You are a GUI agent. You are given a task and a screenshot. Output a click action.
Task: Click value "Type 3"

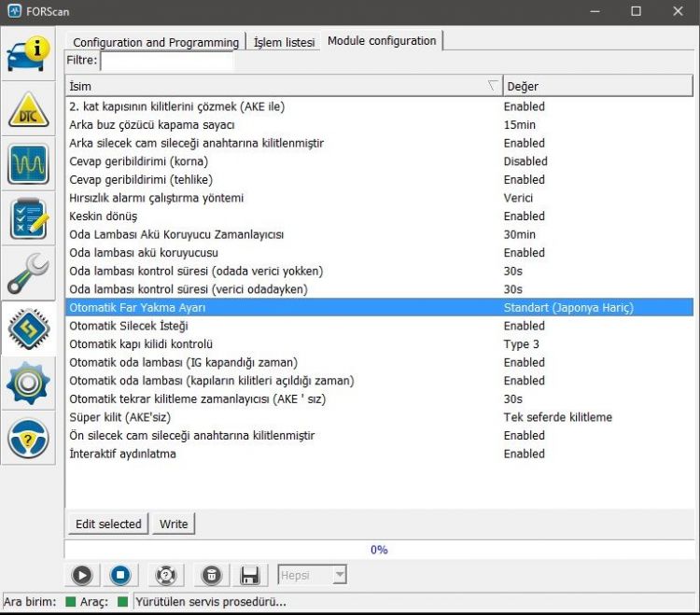(522, 344)
